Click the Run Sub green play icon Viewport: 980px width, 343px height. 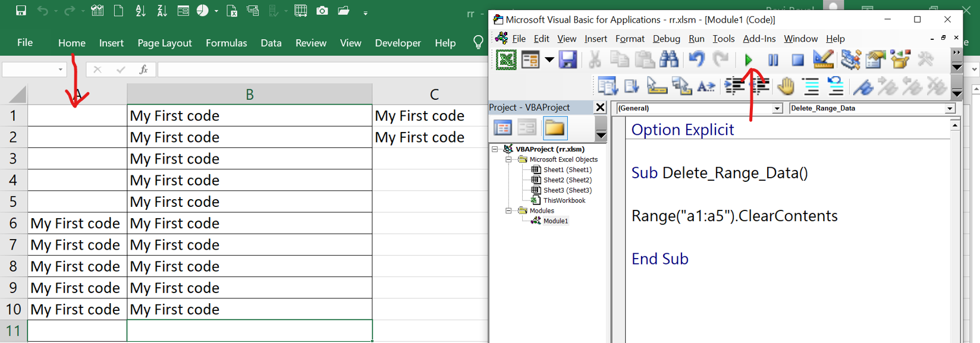[x=748, y=59]
